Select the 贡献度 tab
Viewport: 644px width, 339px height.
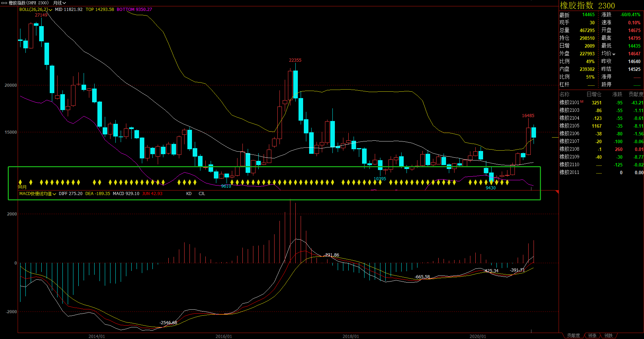(573, 335)
